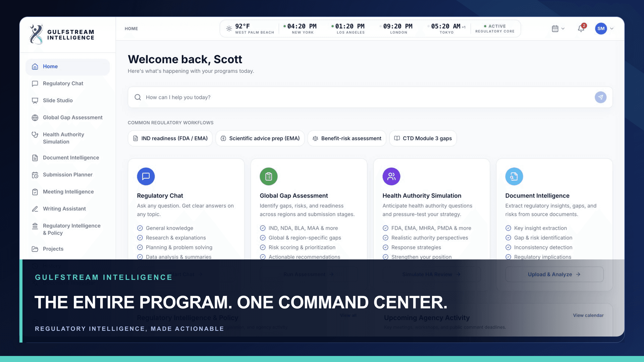The width and height of the screenshot is (644, 362).
Task: Expand the user account chevron
Action: (x=612, y=29)
